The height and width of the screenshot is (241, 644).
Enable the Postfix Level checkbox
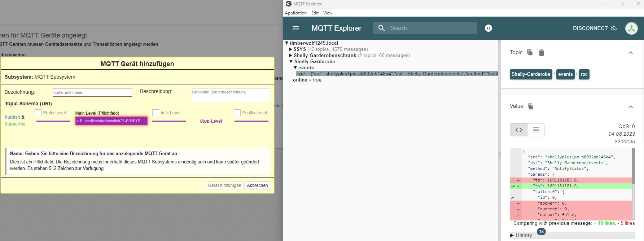point(237,113)
